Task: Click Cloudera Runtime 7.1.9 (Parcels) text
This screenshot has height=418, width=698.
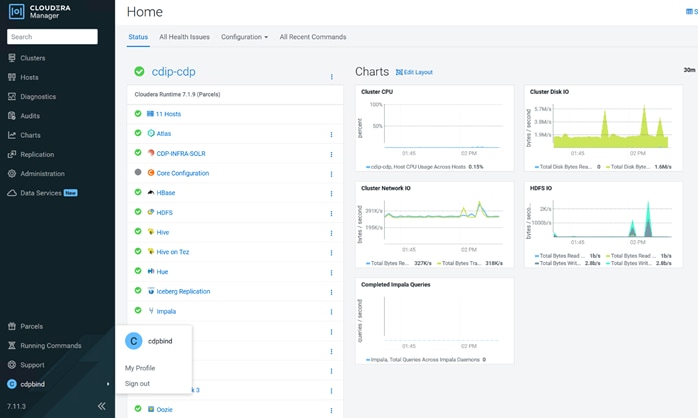Action: 177,94
